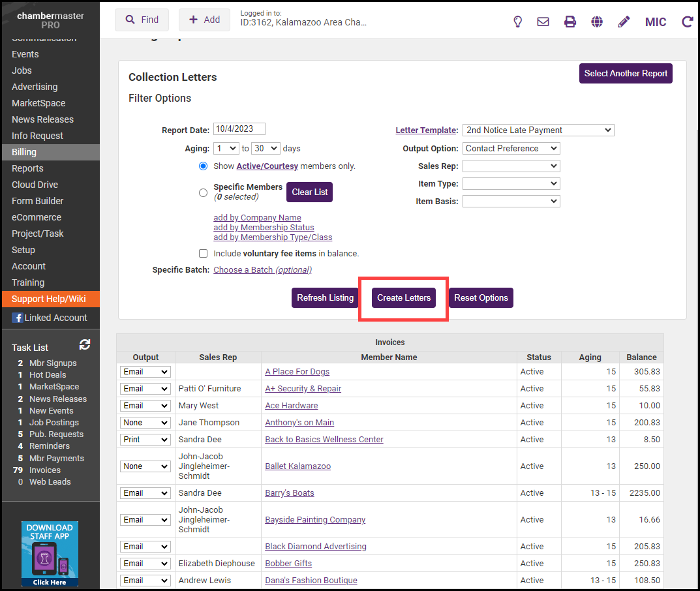Open the Facebook Linked Account

50,318
